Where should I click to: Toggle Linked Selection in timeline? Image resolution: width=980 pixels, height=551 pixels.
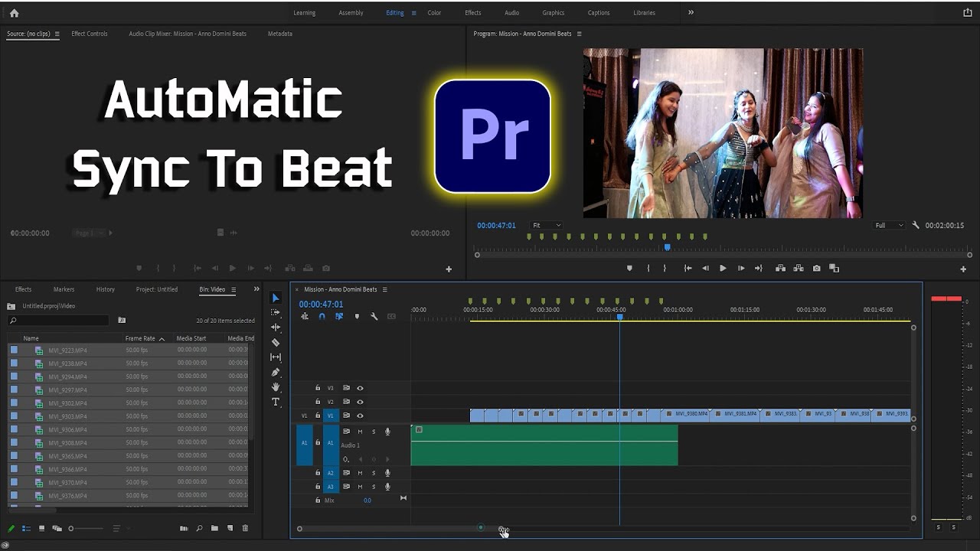339,316
